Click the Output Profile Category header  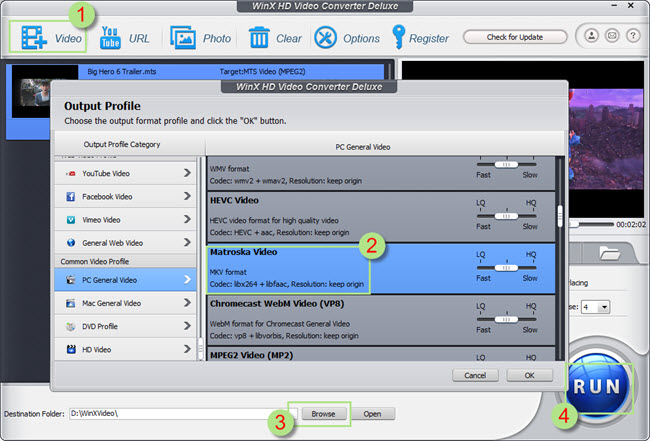coord(122,145)
